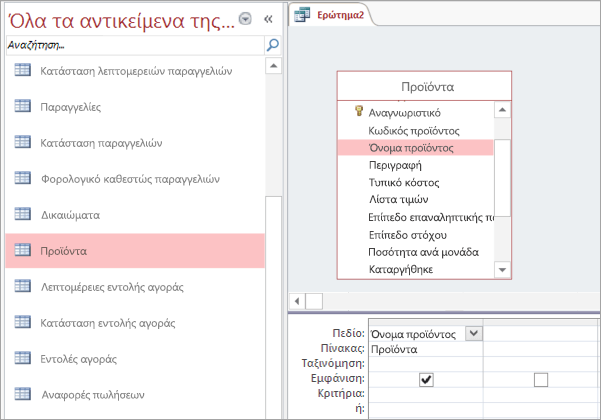Open the Πεδίο dropdown for Όνομα προϊόντος
Viewport: 601px width, 420px height.
[x=474, y=333]
